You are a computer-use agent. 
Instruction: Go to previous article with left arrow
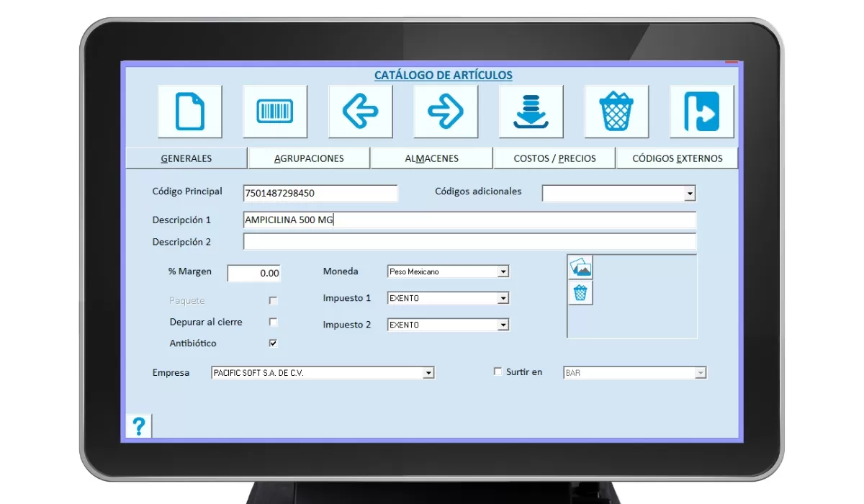pos(360,112)
